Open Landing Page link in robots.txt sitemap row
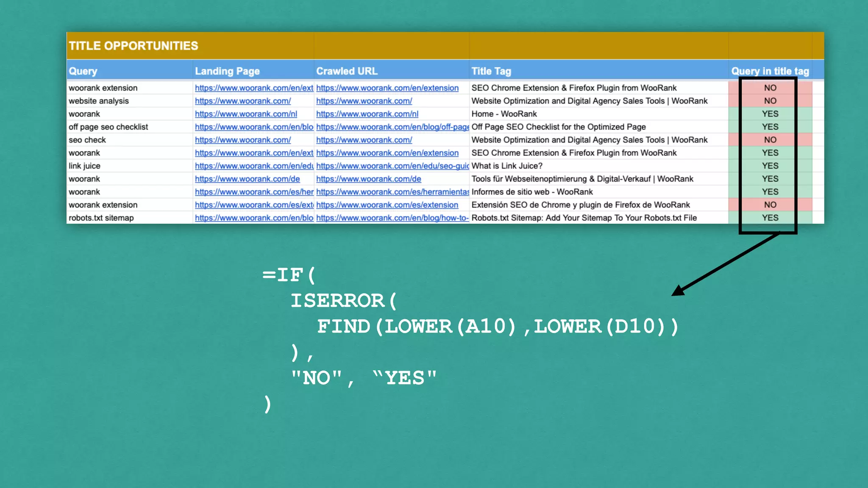The width and height of the screenshot is (868, 488). [254, 218]
